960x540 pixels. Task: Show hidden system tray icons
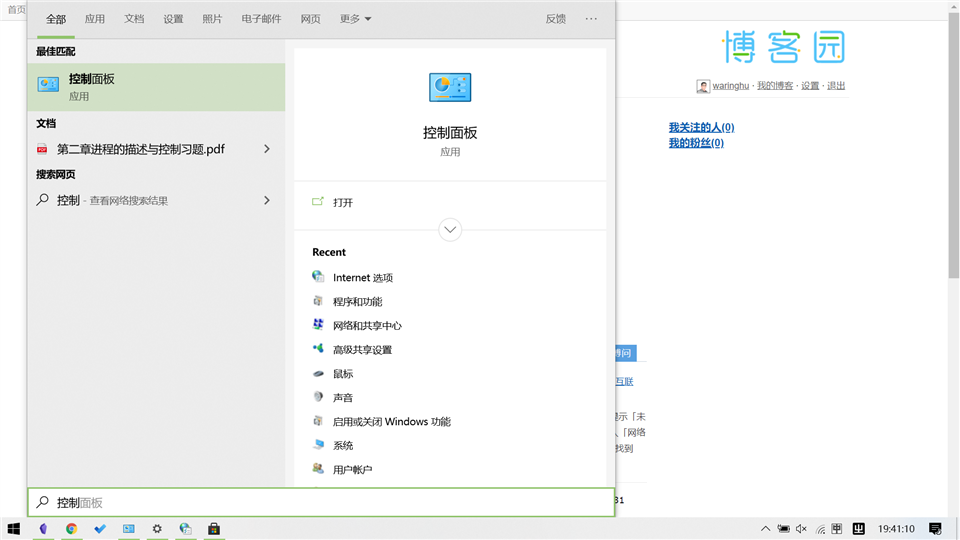[x=765, y=528]
